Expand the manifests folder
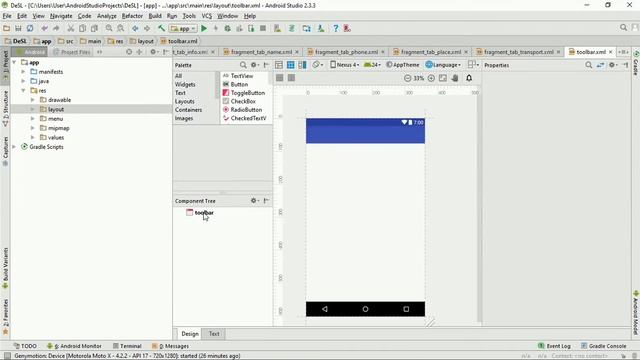Image resolution: width=640 pixels, height=360 pixels. click(x=23, y=72)
